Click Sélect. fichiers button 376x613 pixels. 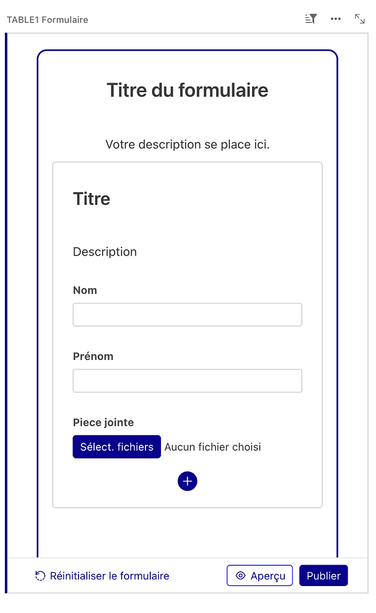tap(116, 446)
